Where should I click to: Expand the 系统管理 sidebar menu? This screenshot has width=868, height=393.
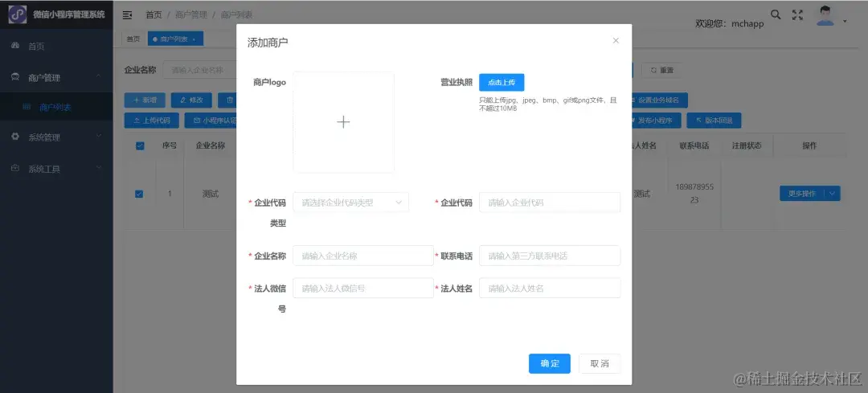click(56, 137)
